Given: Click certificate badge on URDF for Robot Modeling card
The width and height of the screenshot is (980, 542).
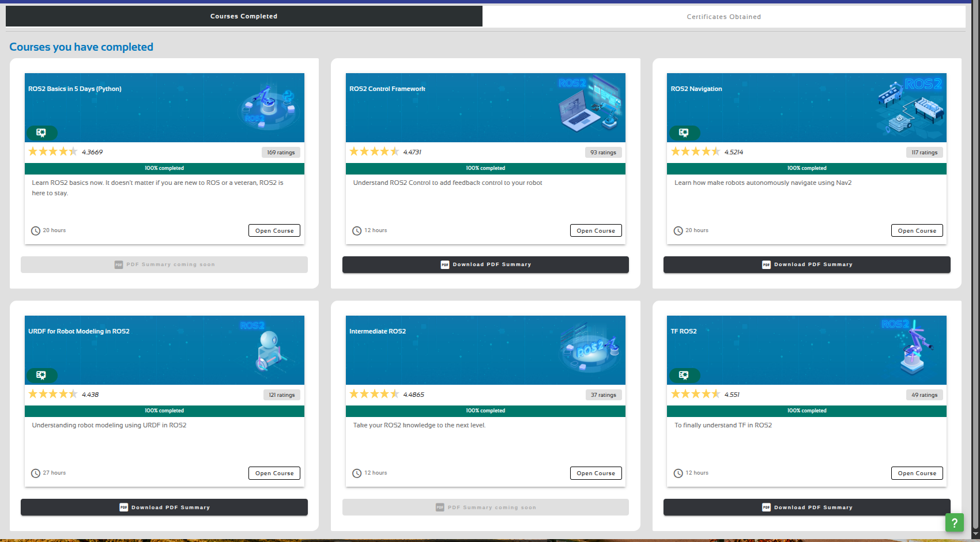Looking at the screenshot, I should click(42, 375).
